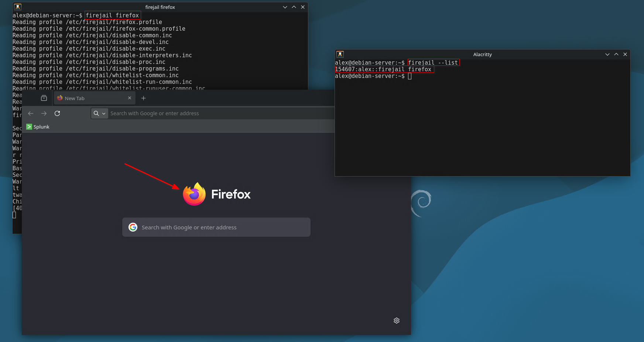The image size is (644, 342).
Task: Click the Alacritty prompt cursor
Action: coord(410,76)
